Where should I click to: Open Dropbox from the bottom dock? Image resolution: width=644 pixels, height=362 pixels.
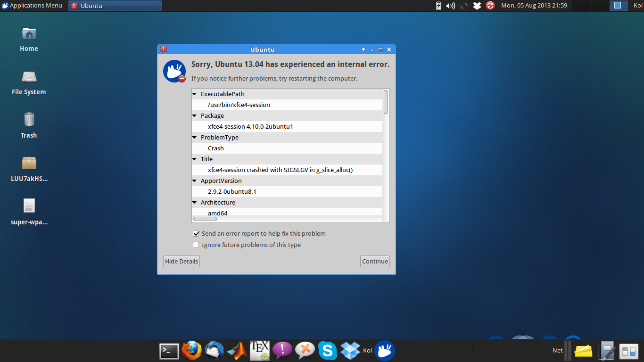tap(350, 351)
